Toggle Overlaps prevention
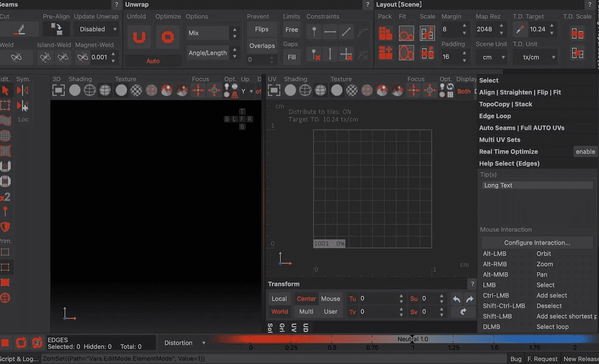This screenshot has width=599, height=364. (x=262, y=46)
